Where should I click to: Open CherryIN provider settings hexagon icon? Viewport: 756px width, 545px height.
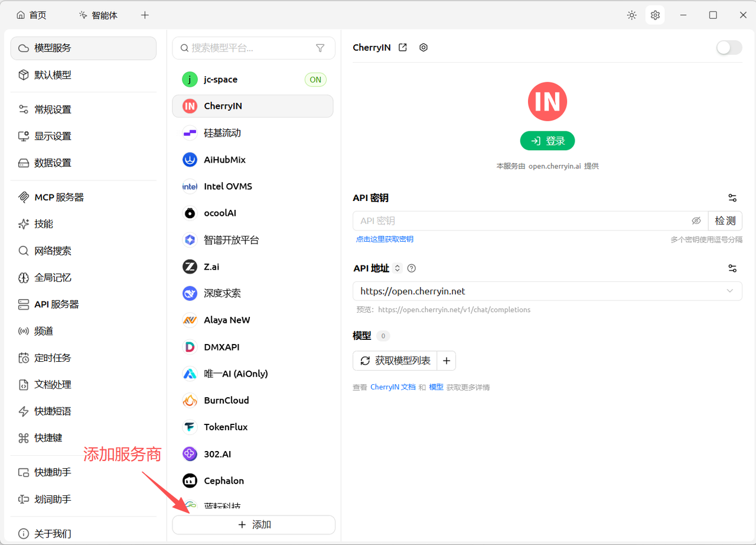(423, 47)
